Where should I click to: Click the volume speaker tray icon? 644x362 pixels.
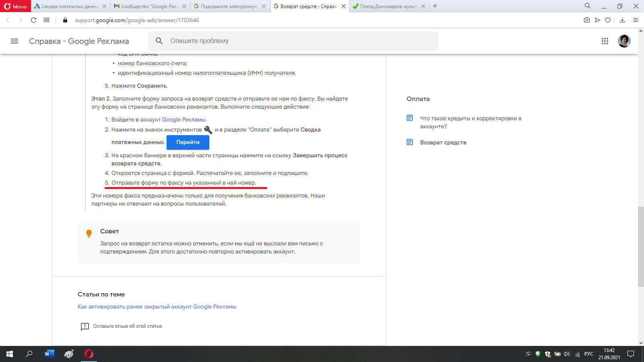[567, 354]
